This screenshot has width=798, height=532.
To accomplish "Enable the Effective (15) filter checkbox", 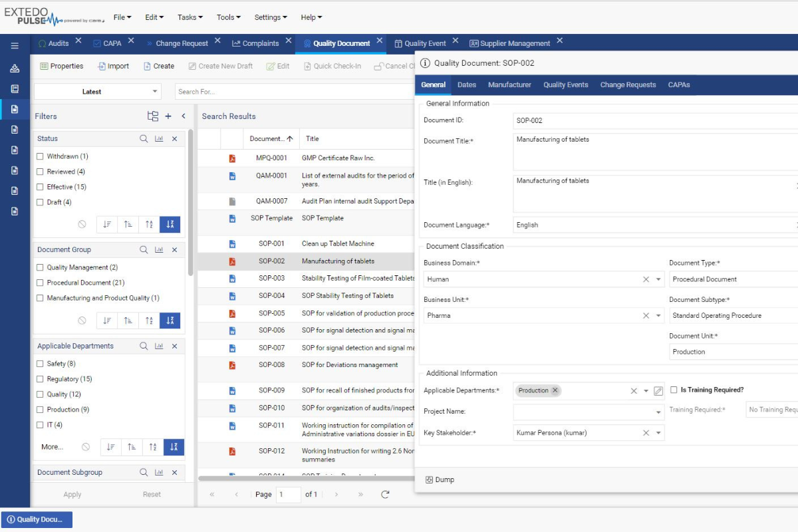I will tap(40, 188).
